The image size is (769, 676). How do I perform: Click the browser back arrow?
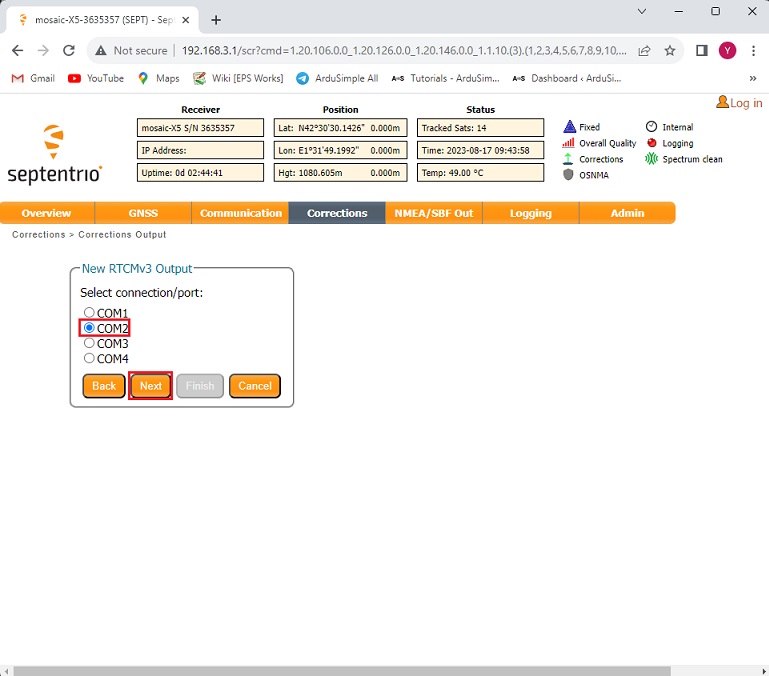[x=17, y=50]
